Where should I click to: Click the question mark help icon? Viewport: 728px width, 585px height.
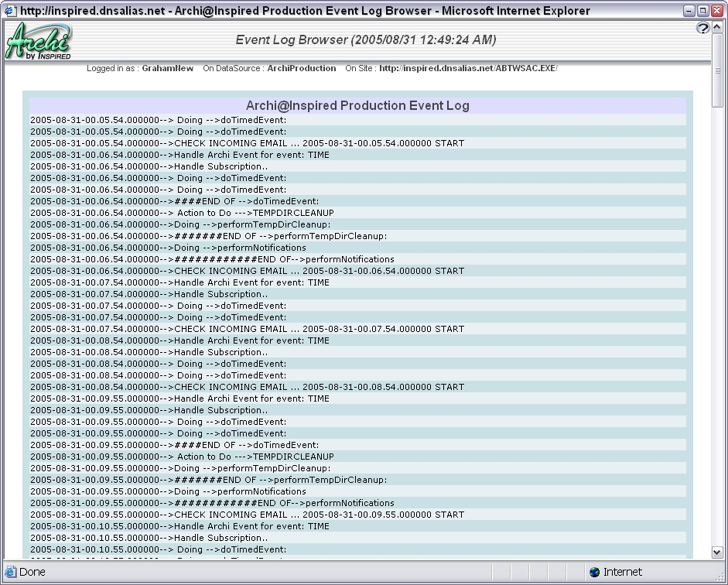coord(702,29)
